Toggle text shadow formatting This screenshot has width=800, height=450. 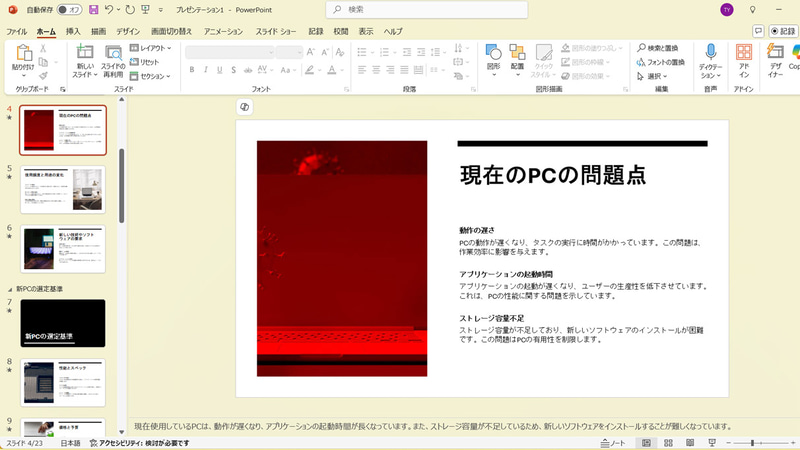[x=233, y=70]
